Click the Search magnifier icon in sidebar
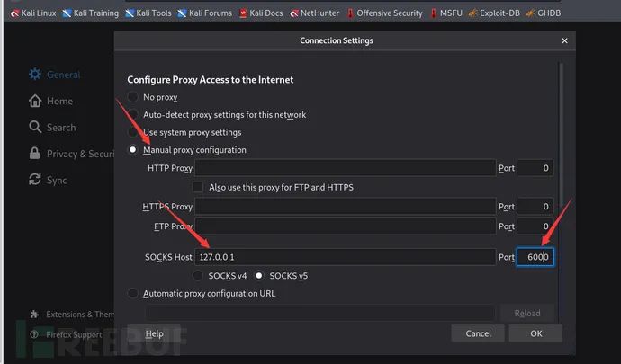Image resolution: width=621 pixels, height=364 pixels. (35, 127)
